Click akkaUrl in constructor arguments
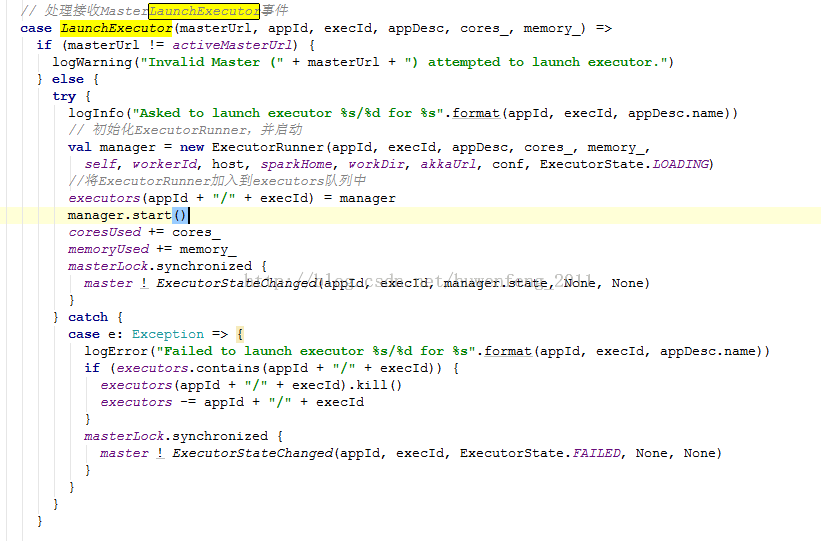Viewport: 821px width, 541px height. pyautogui.click(x=448, y=164)
